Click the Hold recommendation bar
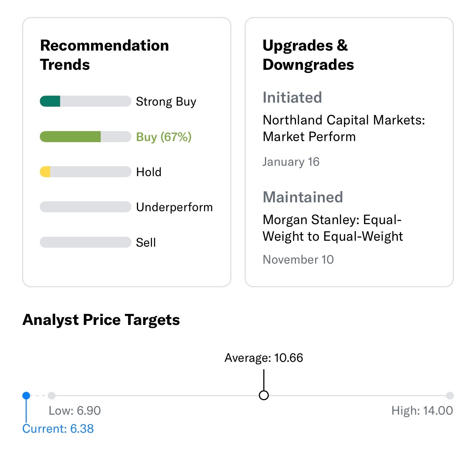 [85, 171]
